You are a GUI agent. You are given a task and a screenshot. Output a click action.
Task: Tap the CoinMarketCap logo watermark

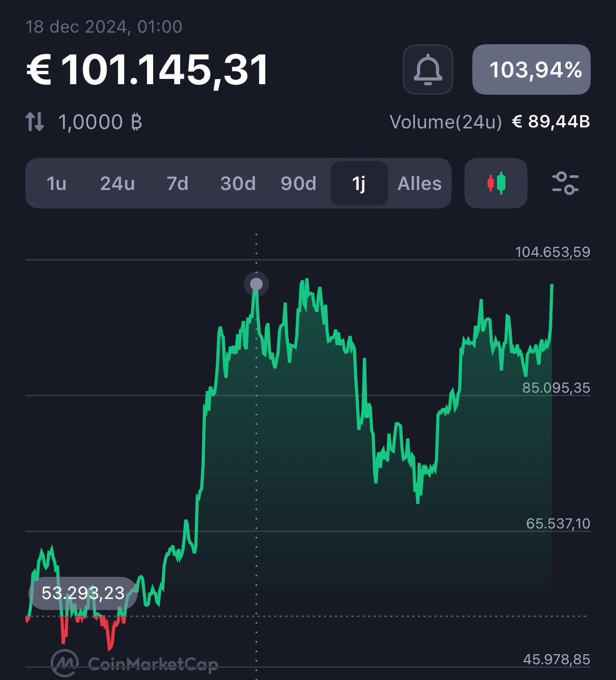(x=134, y=663)
